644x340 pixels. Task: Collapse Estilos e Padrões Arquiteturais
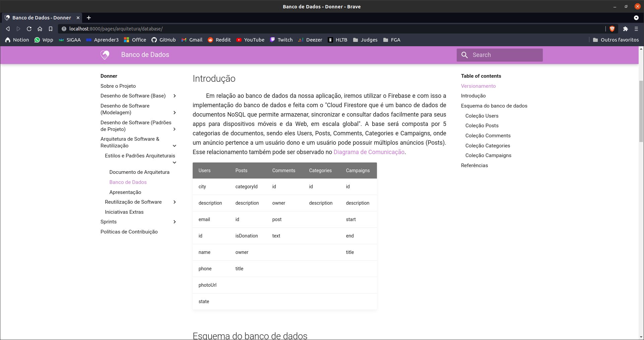click(175, 162)
